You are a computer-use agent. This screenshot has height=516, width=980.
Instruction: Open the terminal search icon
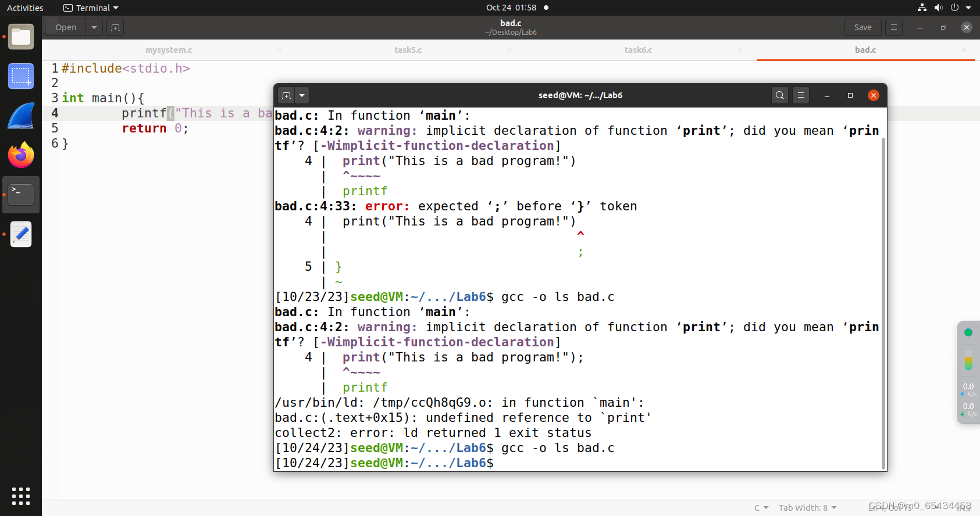point(780,95)
